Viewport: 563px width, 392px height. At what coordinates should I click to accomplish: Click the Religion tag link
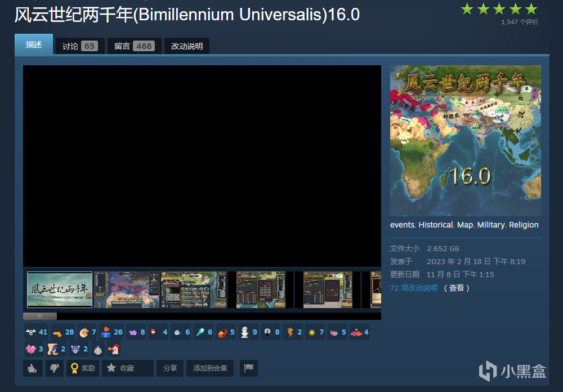coord(524,225)
